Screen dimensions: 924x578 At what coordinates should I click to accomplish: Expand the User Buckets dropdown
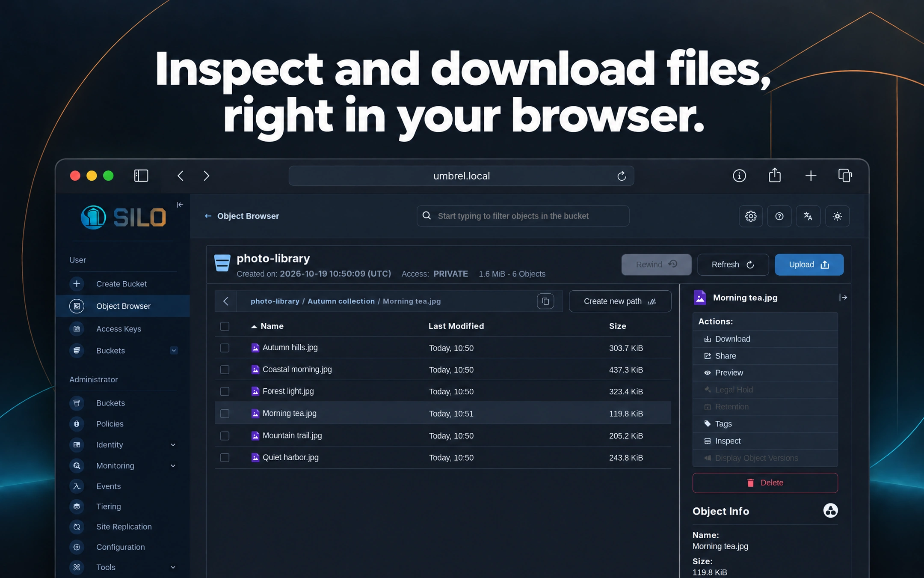(x=174, y=351)
